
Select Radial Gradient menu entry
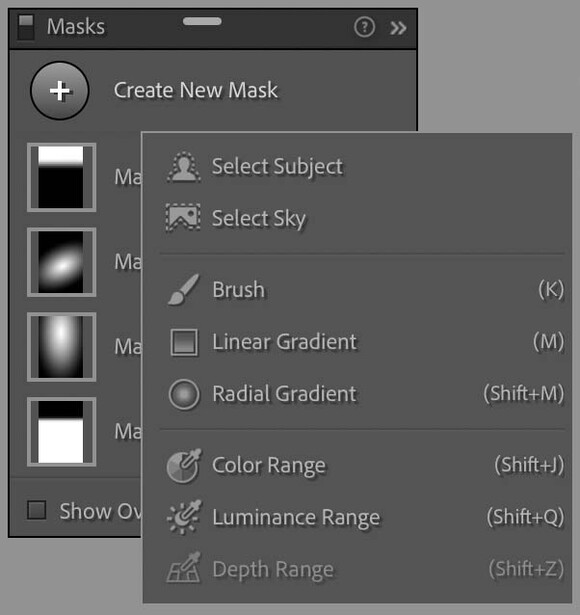(357, 394)
